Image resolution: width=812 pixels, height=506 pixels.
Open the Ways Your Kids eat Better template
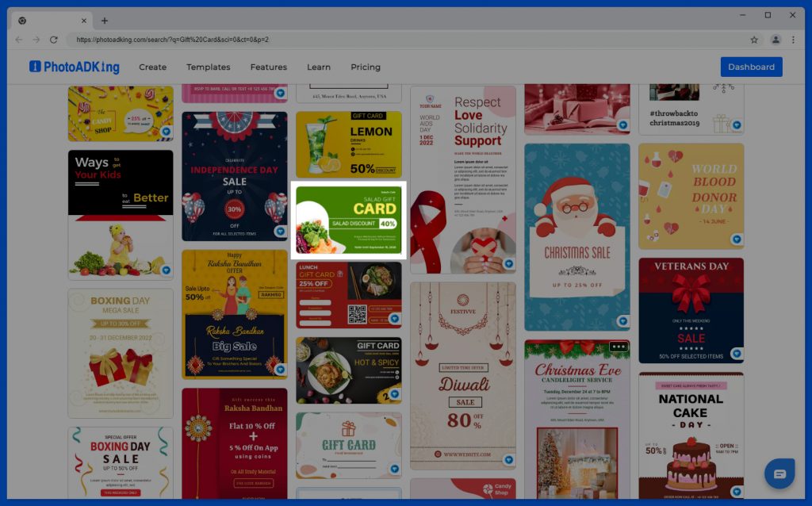(121, 215)
